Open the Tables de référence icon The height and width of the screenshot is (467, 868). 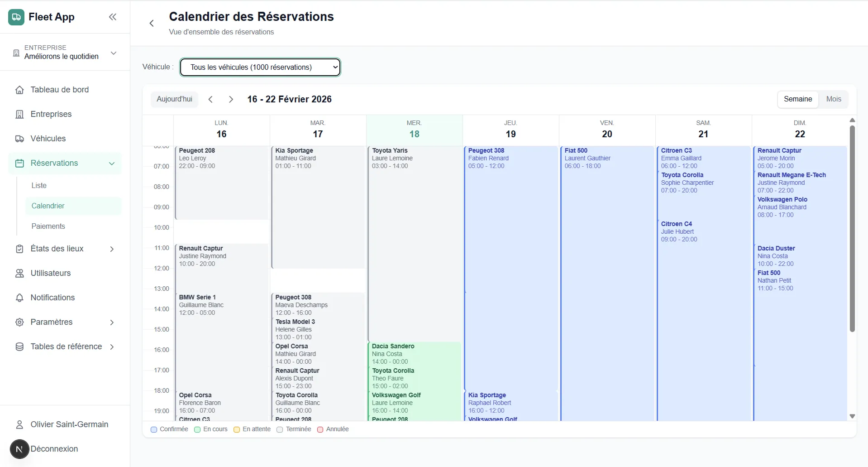[20, 347]
